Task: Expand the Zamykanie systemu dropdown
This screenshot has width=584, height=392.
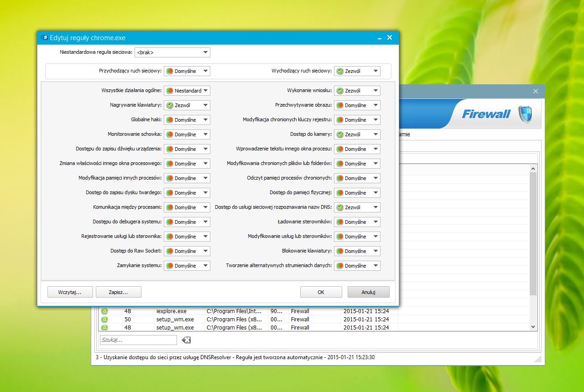Action: 187,266
